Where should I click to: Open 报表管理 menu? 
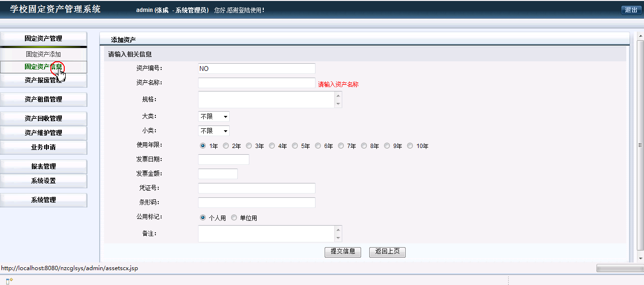[x=44, y=167]
